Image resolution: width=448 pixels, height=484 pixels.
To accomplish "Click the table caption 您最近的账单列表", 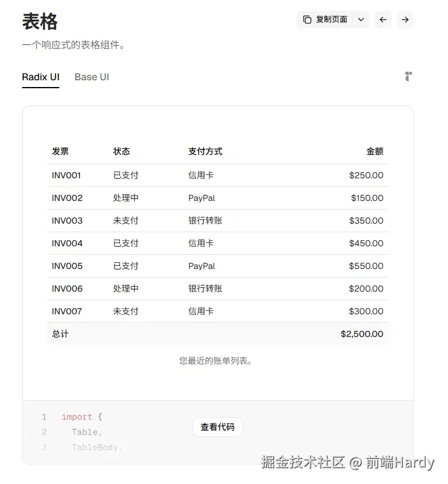I will point(215,360).
